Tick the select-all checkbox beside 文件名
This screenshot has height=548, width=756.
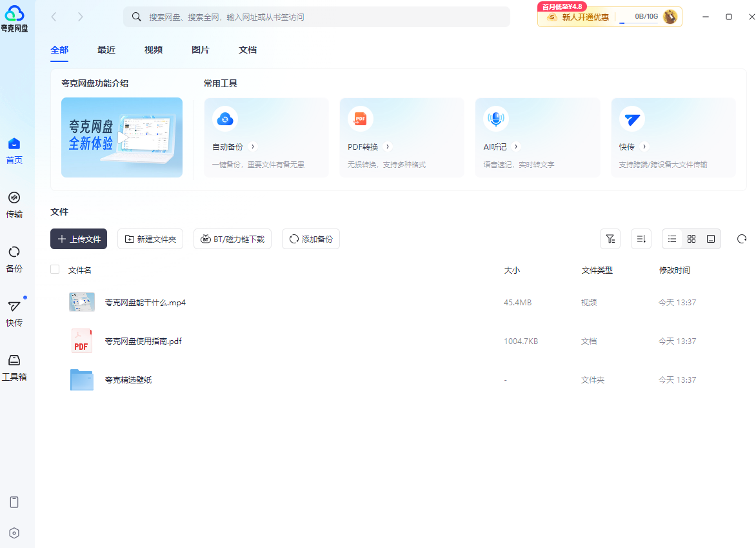(55, 270)
